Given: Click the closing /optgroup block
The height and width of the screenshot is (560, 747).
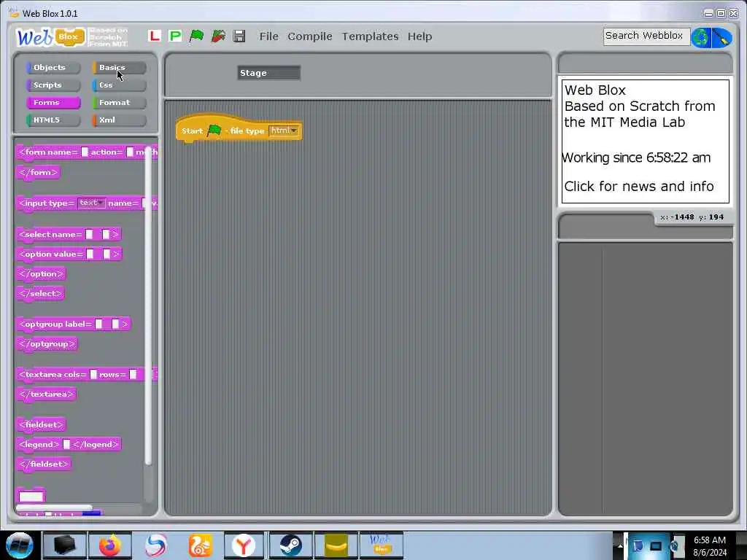Looking at the screenshot, I should pos(47,344).
